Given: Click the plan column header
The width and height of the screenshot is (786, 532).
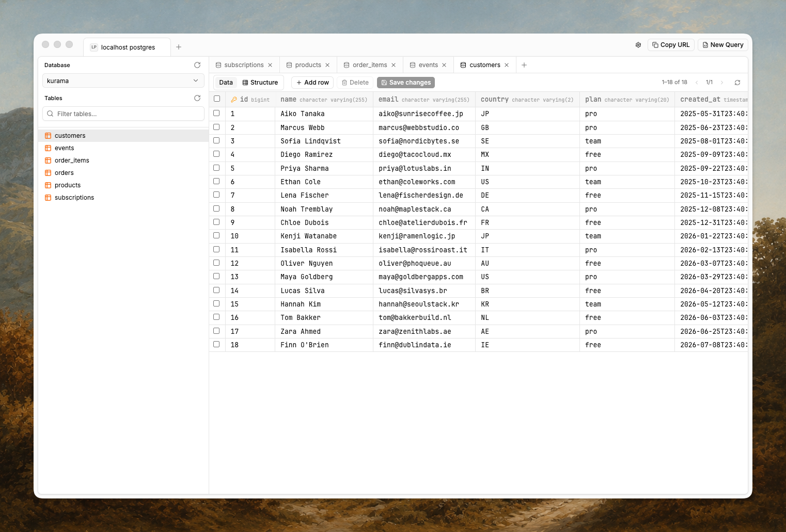Looking at the screenshot, I should [627, 100].
